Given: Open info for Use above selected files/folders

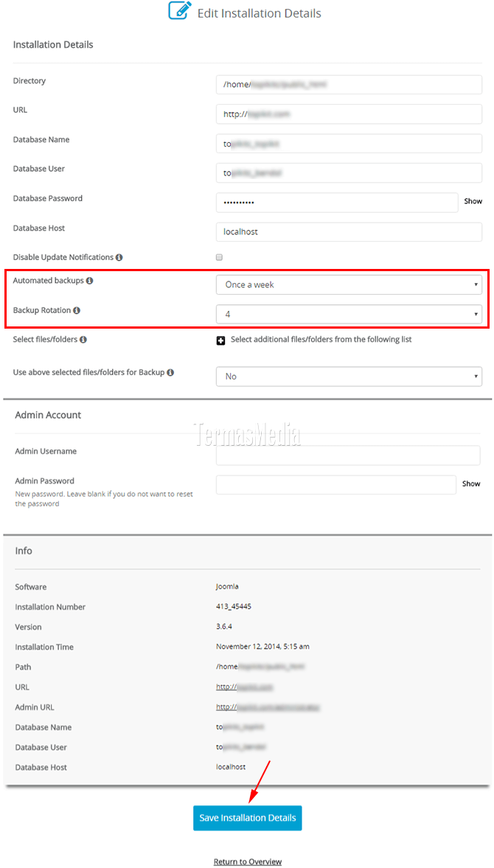Looking at the screenshot, I should [x=171, y=372].
